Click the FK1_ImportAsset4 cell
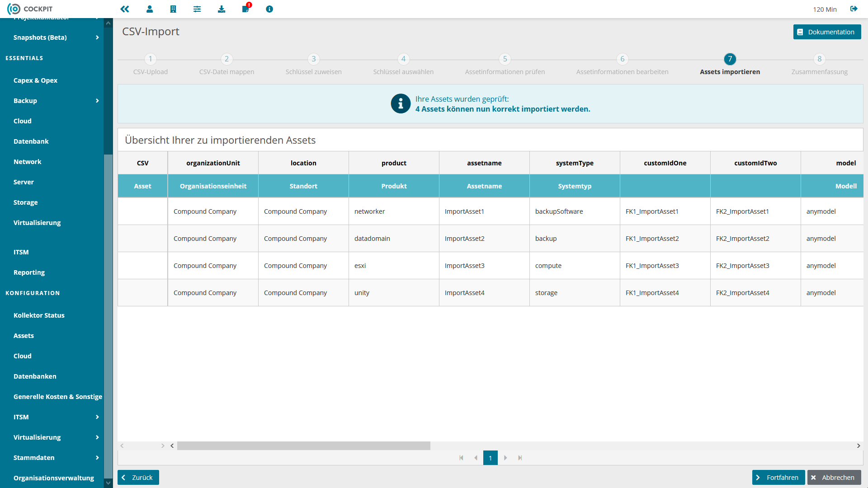 click(x=665, y=293)
